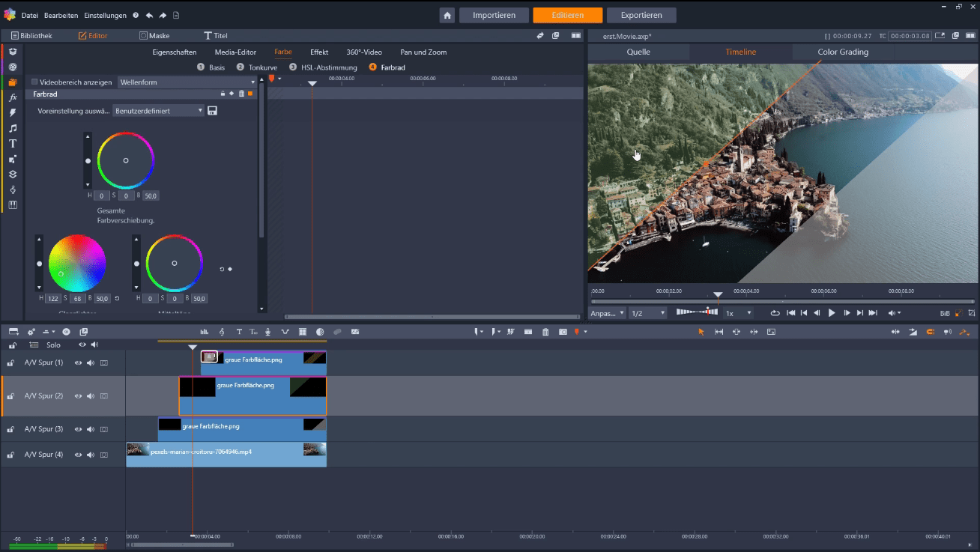Switch to the Tonkurve color section
Viewport: 980px width, 552px height.
coord(257,67)
